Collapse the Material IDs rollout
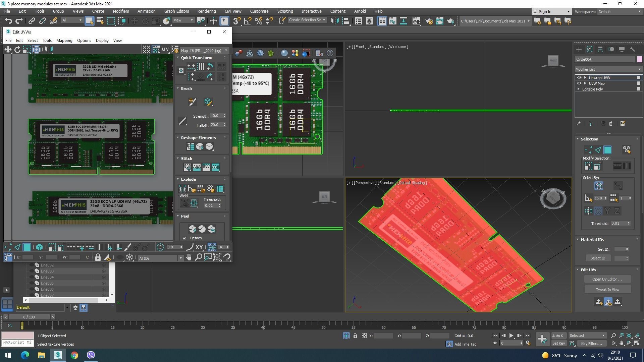 (578, 239)
